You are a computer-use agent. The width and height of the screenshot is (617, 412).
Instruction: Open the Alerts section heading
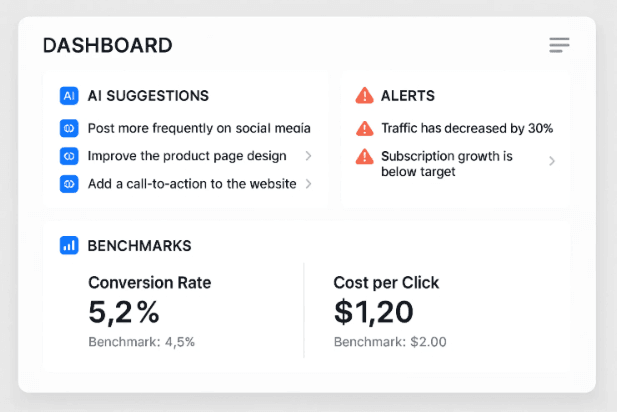[408, 96]
